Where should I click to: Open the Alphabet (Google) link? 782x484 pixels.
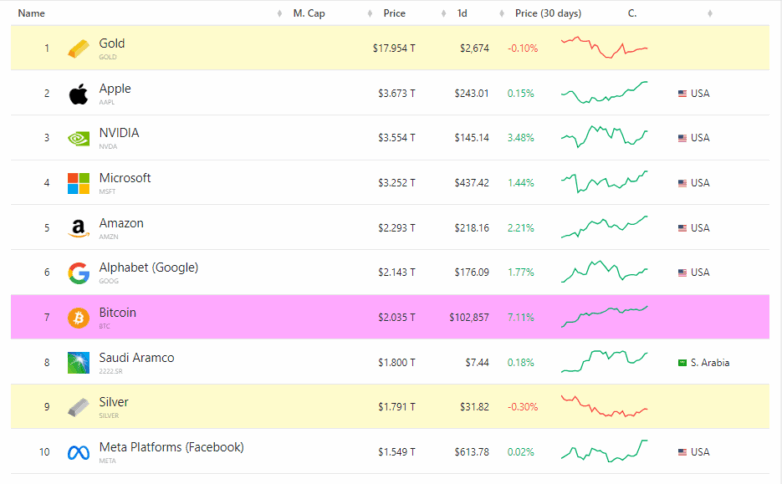click(149, 267)
